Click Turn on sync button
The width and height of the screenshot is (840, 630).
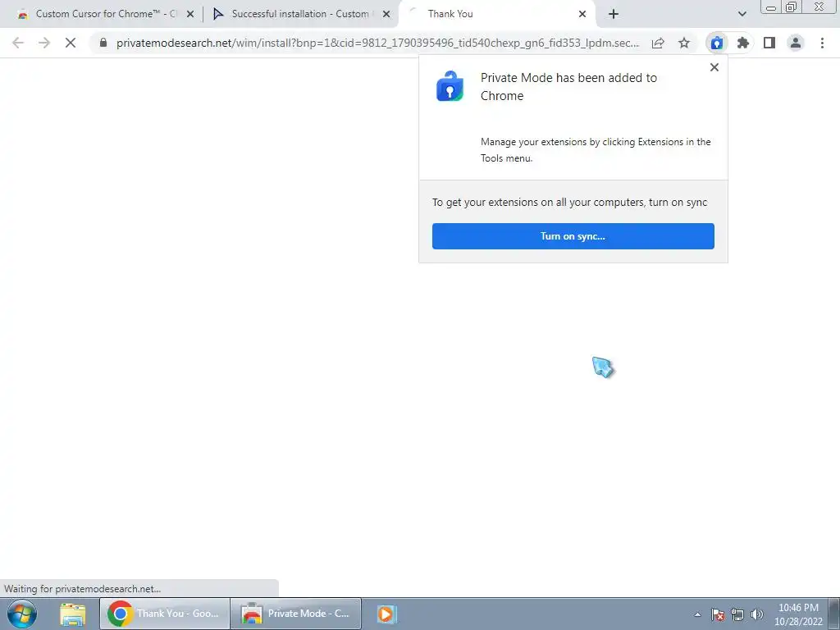[x=573, y=236]
